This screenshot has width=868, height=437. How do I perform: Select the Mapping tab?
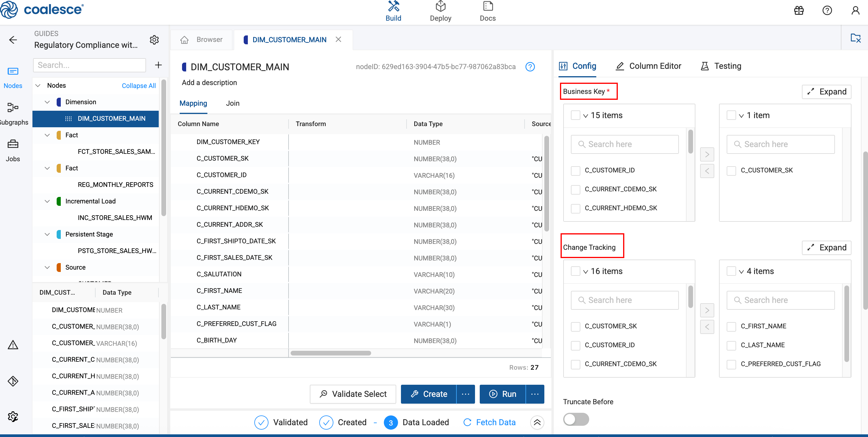[x=193, y=103]
